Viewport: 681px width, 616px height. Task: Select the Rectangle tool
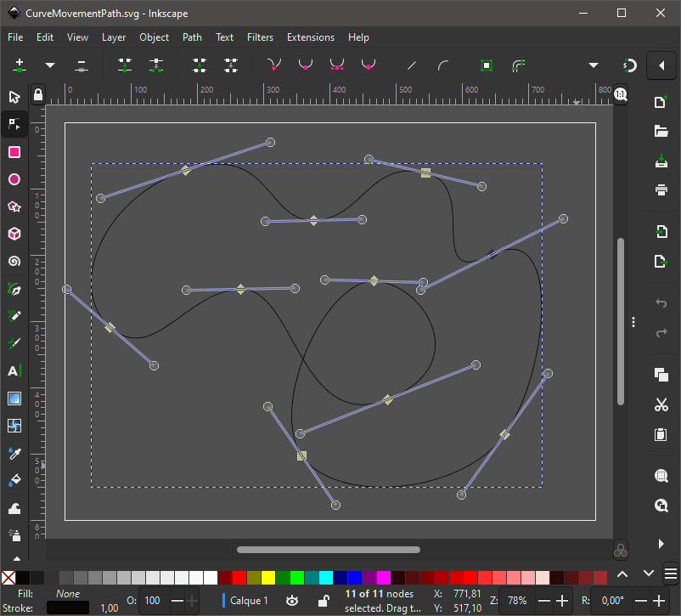pyautogui.click(x=14, y=152)
